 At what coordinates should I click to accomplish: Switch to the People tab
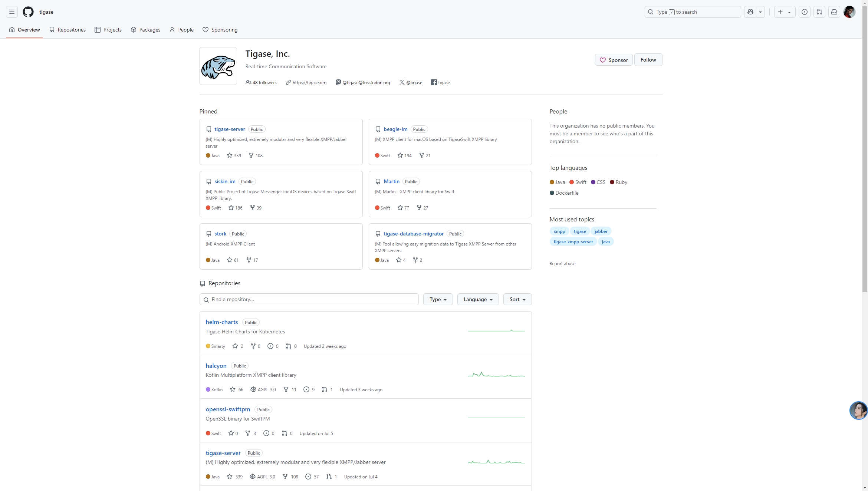point(182,30)
